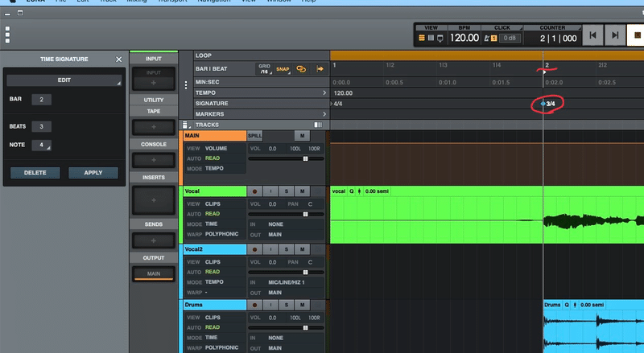Screen dimensions: 644x353
Task: Toggle the orange arrow follow icon
Action: click(320, 69)
